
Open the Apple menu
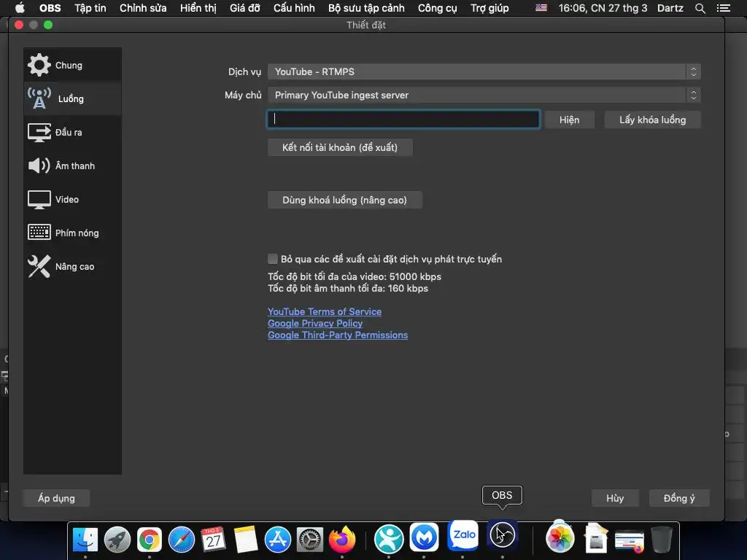coord(20,7)
